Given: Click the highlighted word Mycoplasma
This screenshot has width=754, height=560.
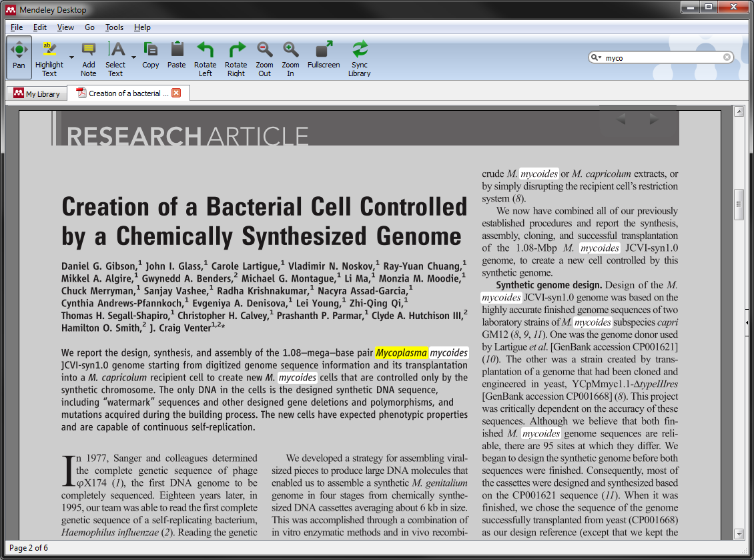Looking at the screenshot, I should coord(401,352).
